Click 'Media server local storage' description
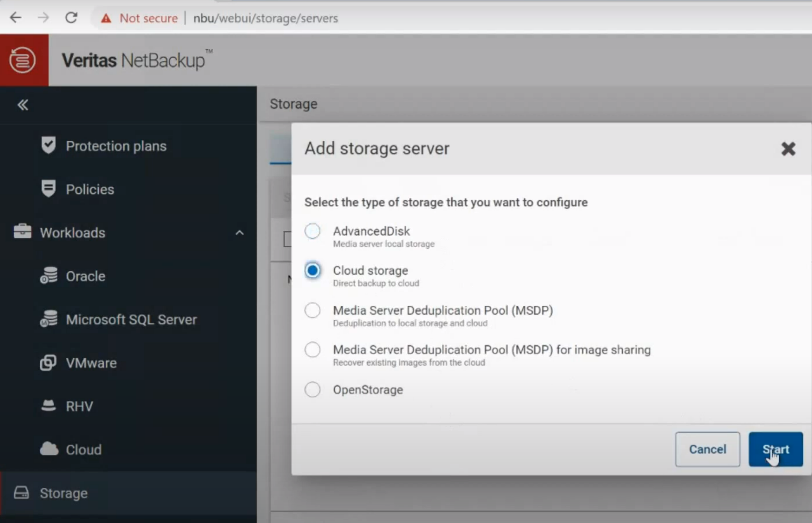812x523 pixels. click(384, 244)
